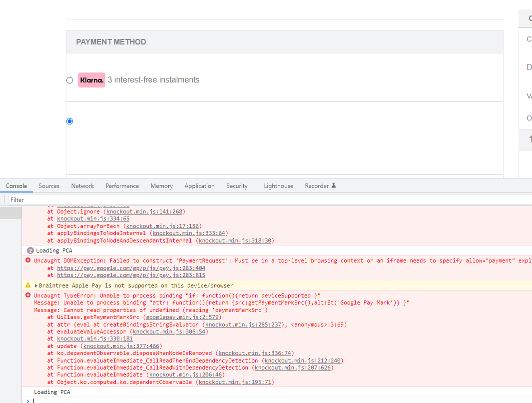Image resolution: width=532 pixels, height=403 pixels.
Task: Open the Network panel
Action: (82, 185)
